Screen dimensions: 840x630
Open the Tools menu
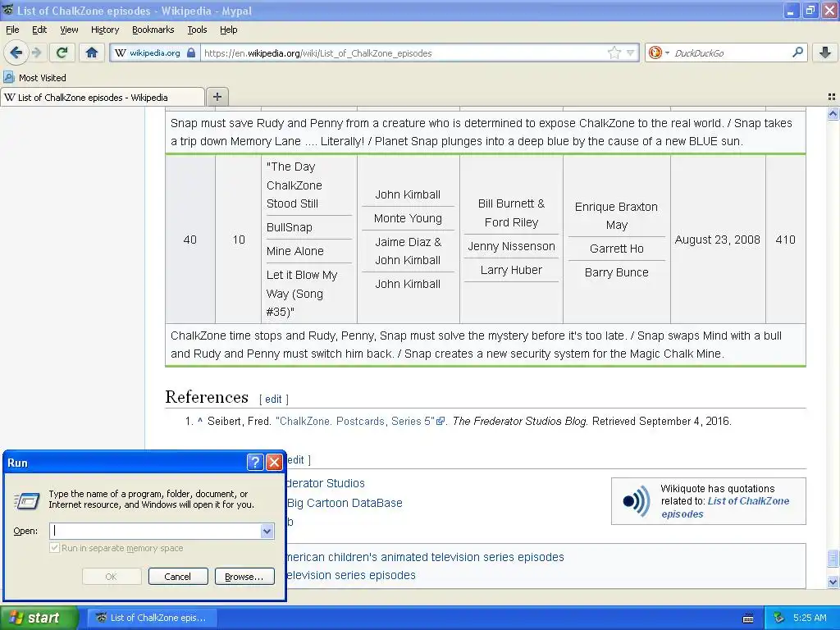point(197,30)
